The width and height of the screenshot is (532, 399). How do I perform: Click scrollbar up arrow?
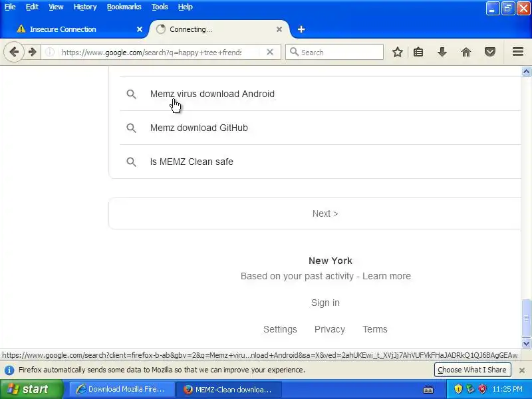pos(526,72)
